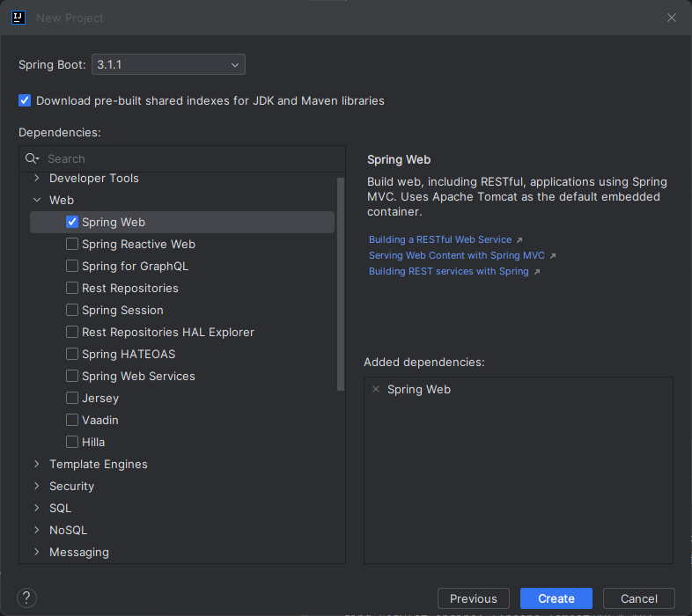Click the Create button

pos(556,598)
